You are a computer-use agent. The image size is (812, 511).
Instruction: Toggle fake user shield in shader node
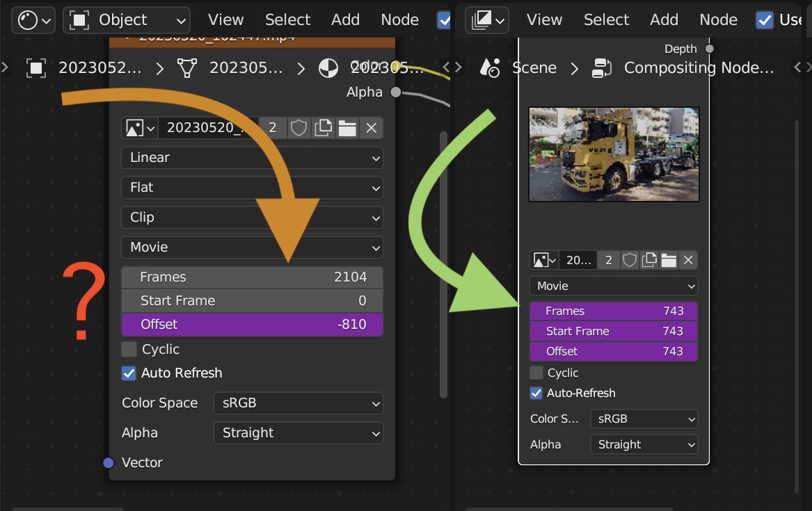pyautogui.click(x=298, y=128)
